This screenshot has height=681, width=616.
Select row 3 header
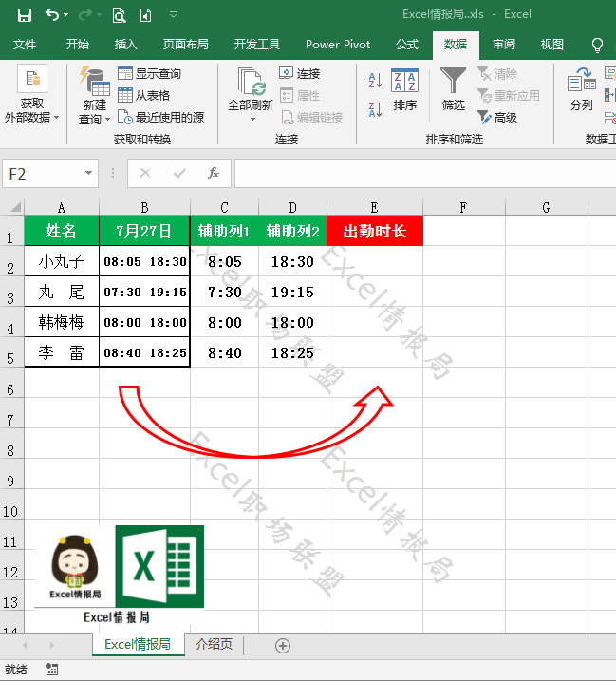[11, 292]
